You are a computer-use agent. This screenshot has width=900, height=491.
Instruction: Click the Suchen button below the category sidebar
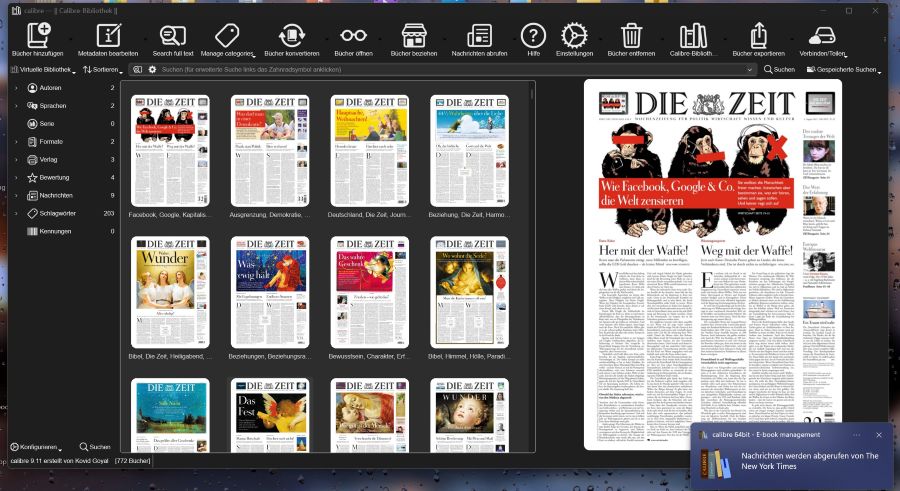[x=95, y=447]
